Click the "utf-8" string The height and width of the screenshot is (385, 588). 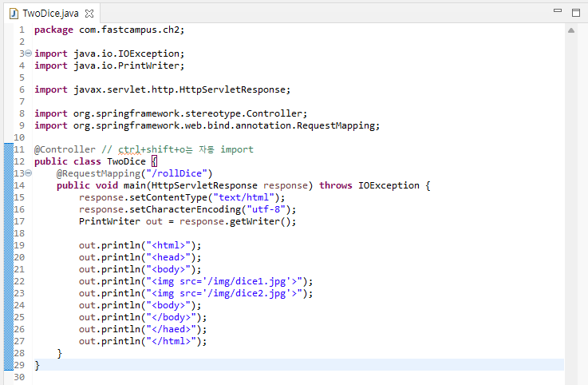(x=266, y=209)
